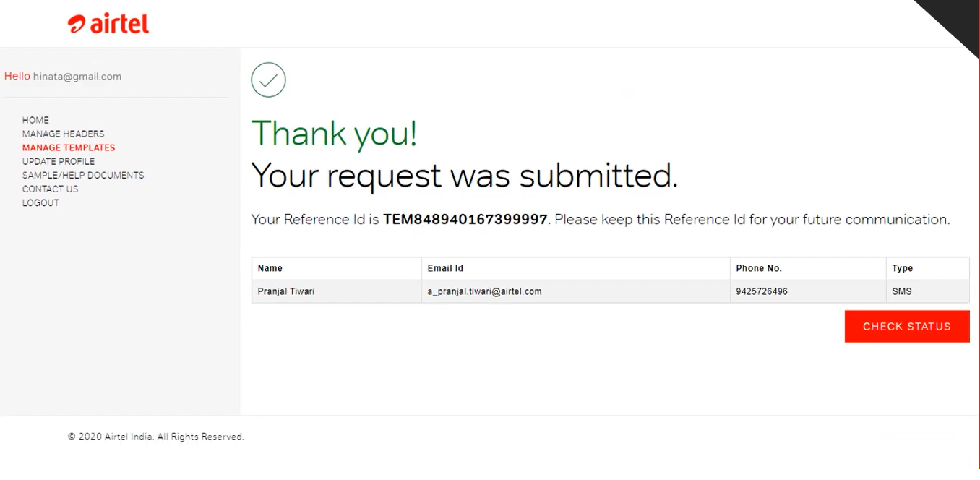Open UPDATE PROFILE page
The image size is (980, 480).
pos(59,161)
